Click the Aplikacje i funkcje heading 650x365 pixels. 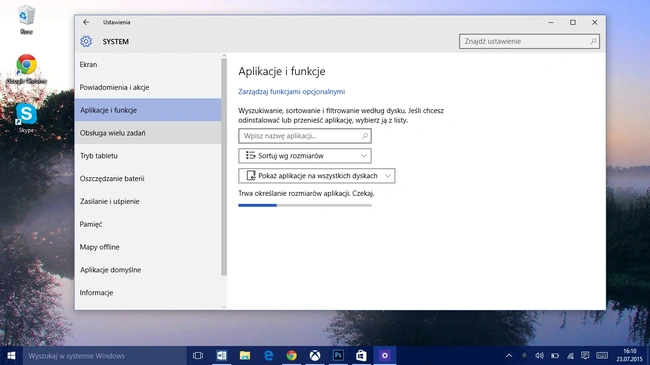[x=282, y=71]
